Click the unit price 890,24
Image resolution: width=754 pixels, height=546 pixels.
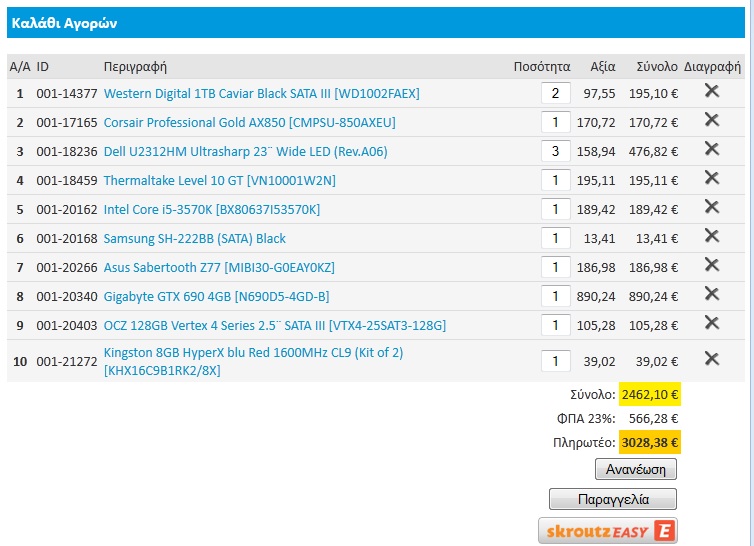(x=596, y=296)
